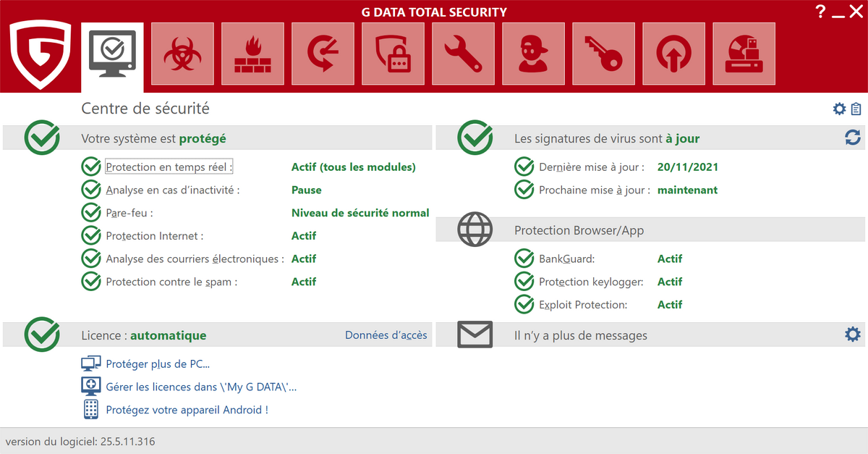Viewport: 868px width, 454px height.
Task: Click the Pare-feu status entry
Action: 129,213
